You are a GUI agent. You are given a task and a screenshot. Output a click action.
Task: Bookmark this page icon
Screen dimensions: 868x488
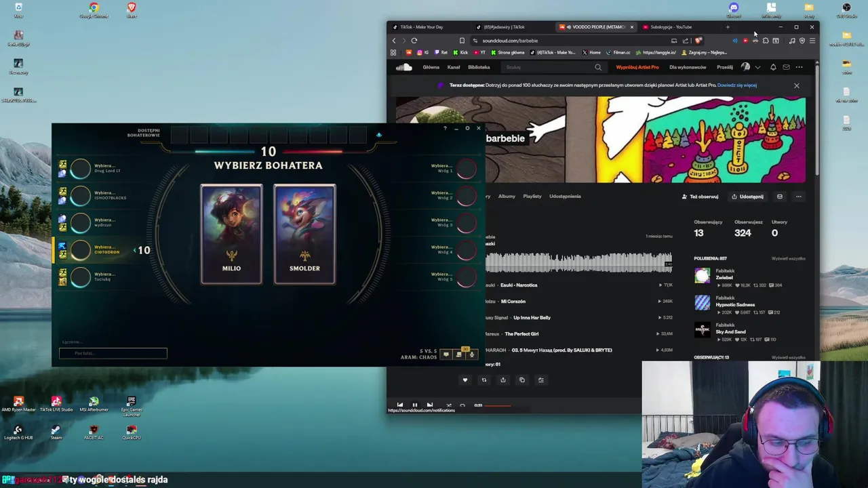click(462, 41)
